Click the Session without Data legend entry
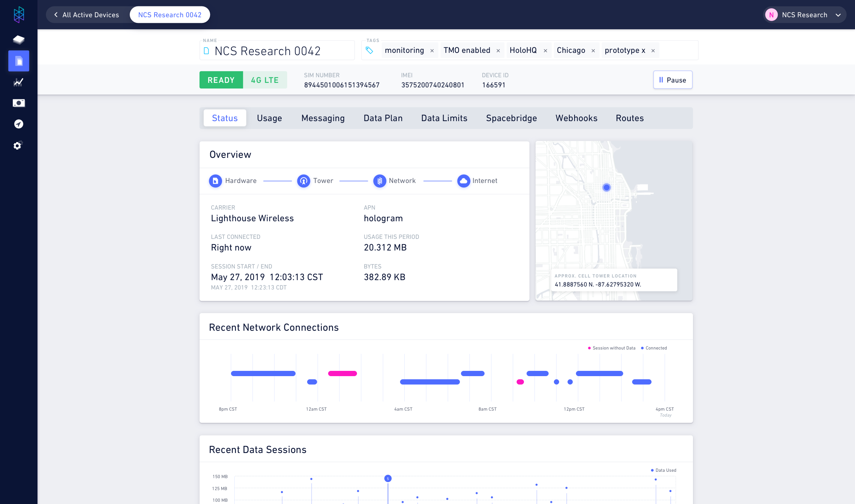855x504 pixels. tap(612, 348)
